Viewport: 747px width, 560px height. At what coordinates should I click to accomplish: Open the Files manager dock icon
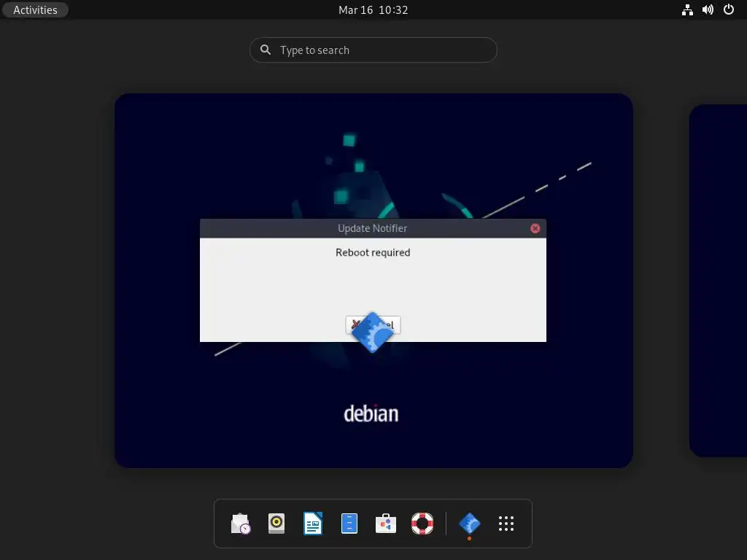coord(349,524)
